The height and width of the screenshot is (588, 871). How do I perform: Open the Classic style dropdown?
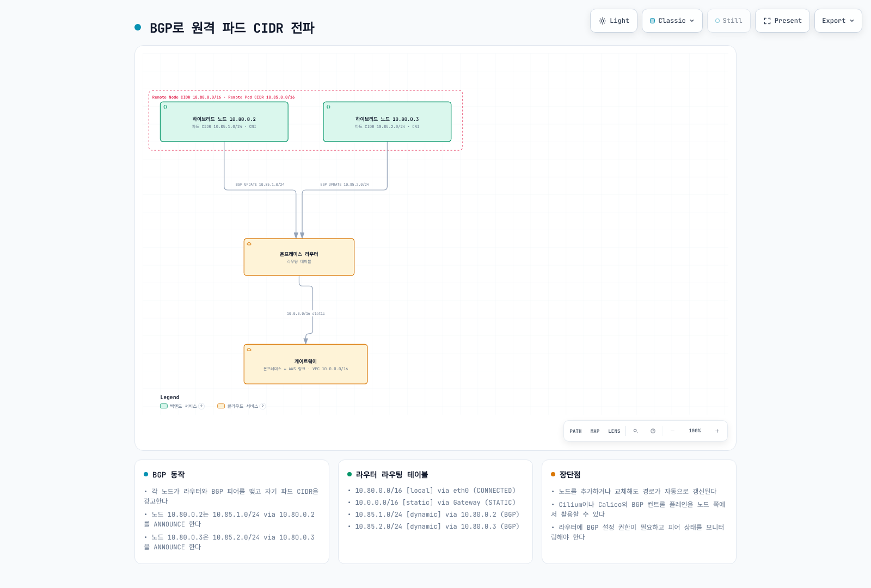[672, 21]
